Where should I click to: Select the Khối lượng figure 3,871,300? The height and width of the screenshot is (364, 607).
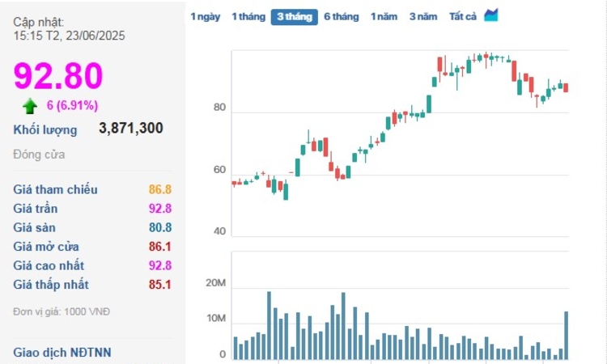pos(130,128)
